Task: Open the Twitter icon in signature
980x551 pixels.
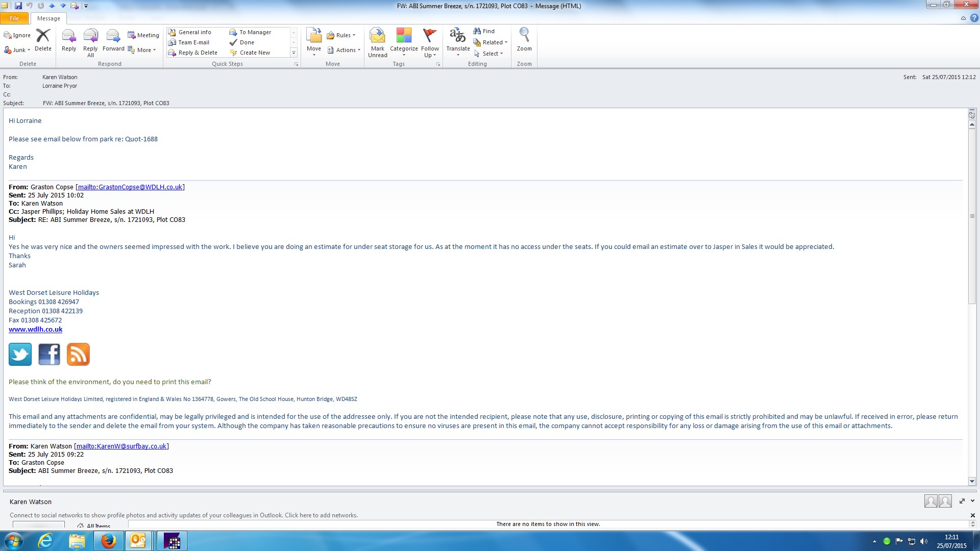Action: point(20,354)
